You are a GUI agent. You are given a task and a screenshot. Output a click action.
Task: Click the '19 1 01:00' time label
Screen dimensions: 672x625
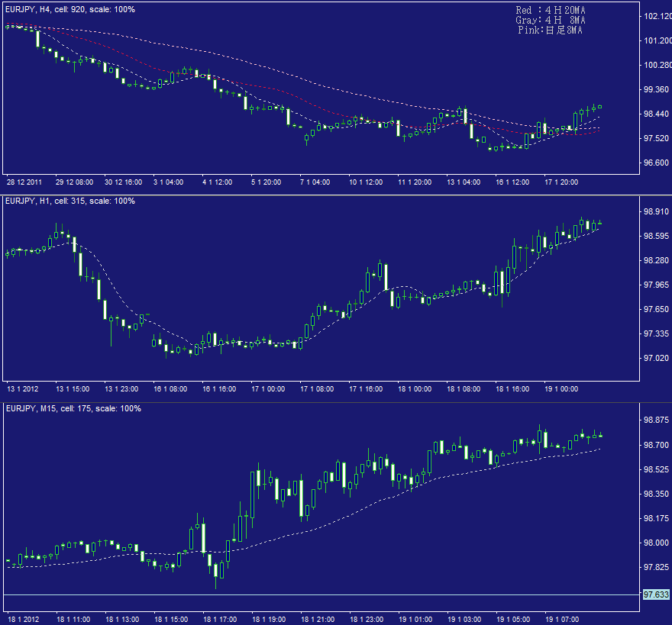(x=415, y=620)
